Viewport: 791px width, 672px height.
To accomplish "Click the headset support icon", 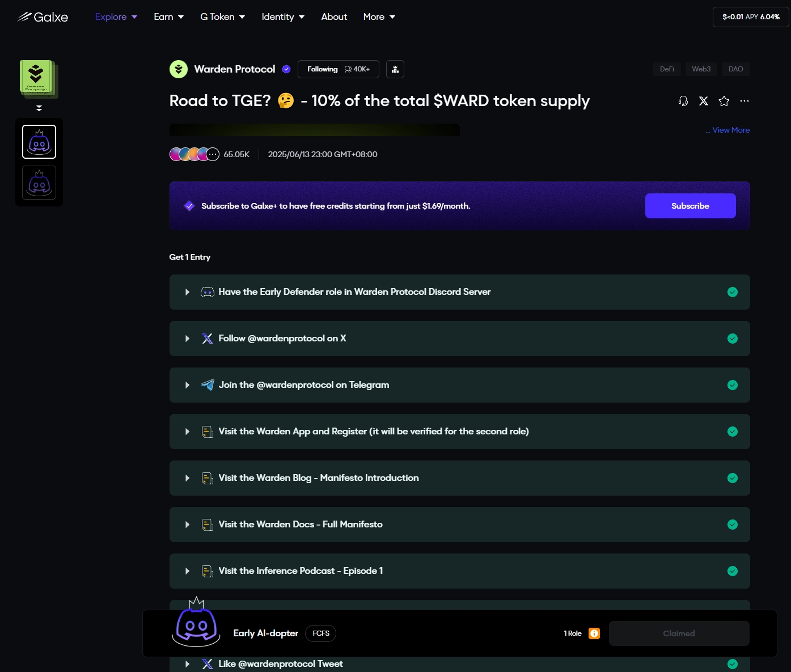I will (683, 101).
